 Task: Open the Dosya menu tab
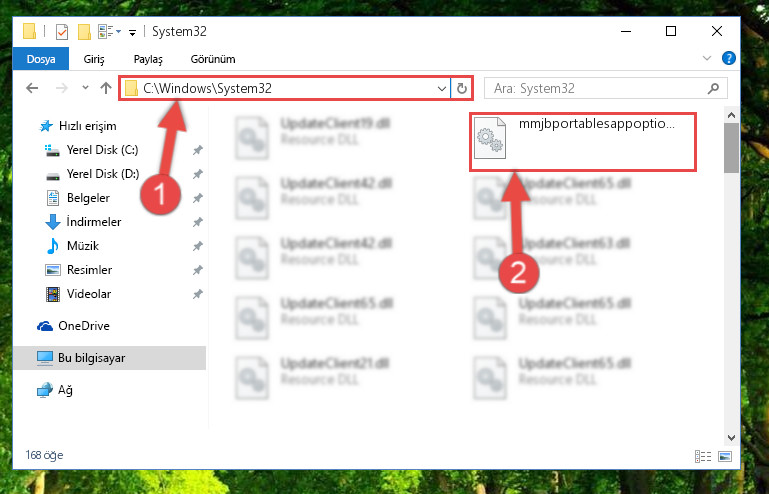click(x=41, y=59)
